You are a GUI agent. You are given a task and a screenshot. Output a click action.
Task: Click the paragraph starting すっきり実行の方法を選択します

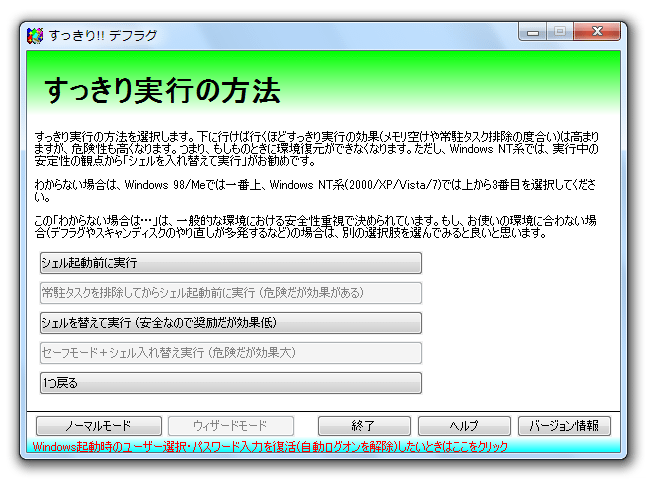tap(317, 149)
